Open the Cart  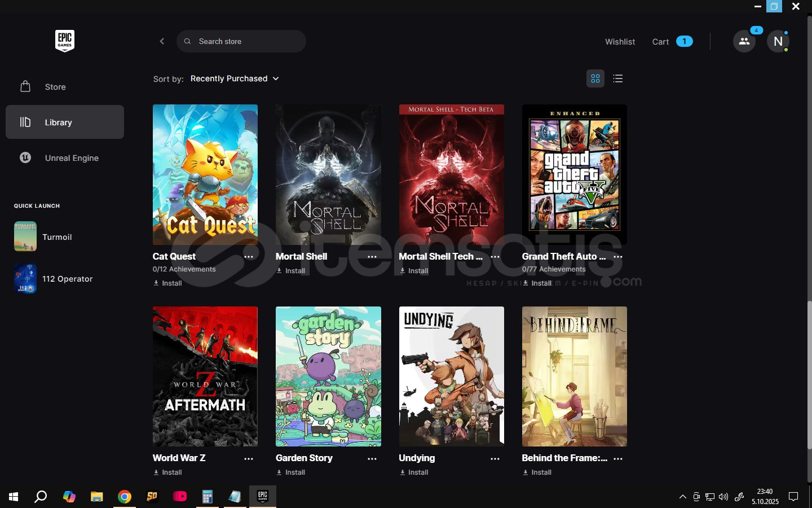point(672,42)
